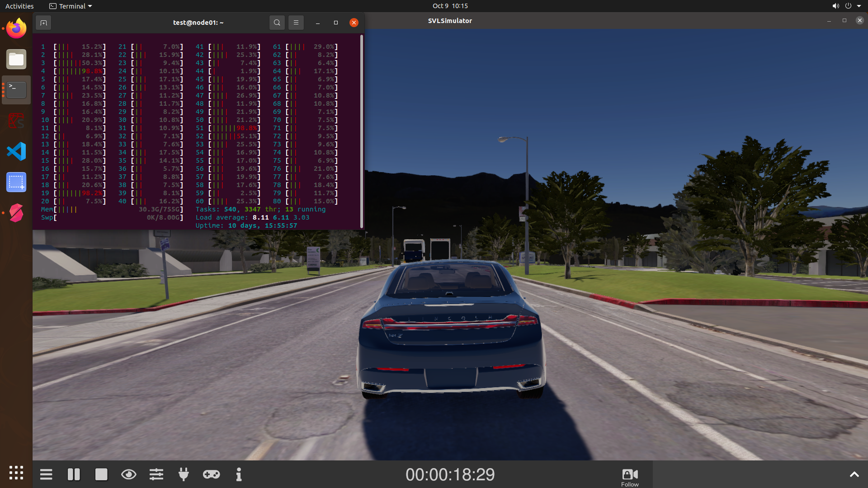Switch camera to Follow mode
868x488 pixels.
pyautogui.click(x=629, y=474)
